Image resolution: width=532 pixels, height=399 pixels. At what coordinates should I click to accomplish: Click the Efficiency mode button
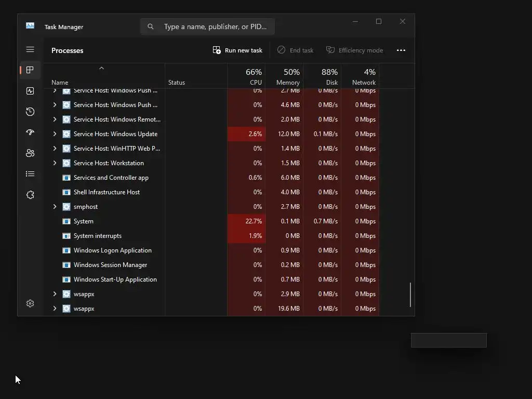pos(354,50)
